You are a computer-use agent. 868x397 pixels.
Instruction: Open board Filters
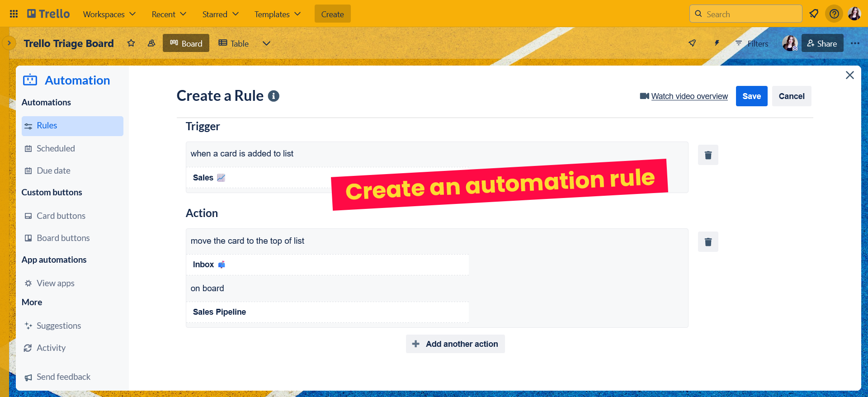751,43
